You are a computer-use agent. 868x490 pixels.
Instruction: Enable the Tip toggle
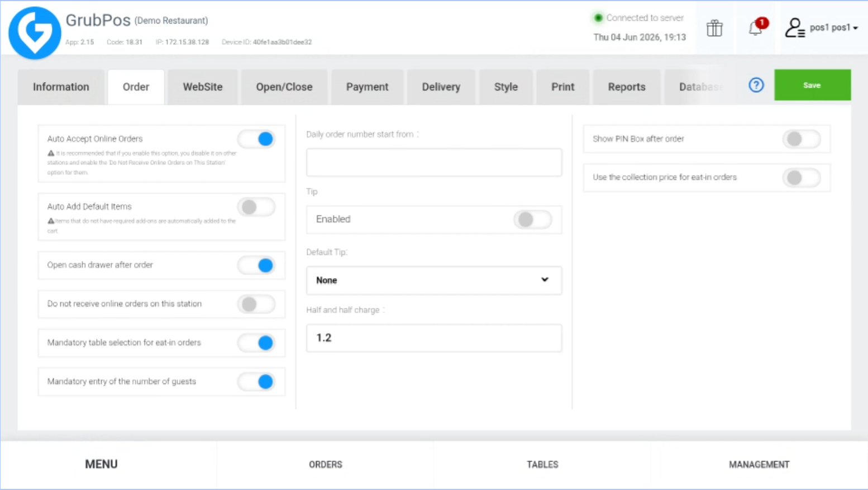[533, 220]
